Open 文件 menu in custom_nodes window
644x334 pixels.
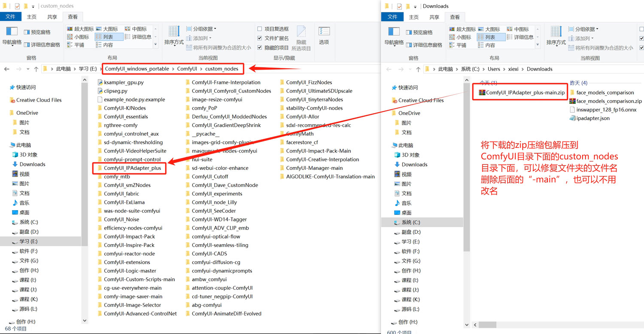[10, 17]
